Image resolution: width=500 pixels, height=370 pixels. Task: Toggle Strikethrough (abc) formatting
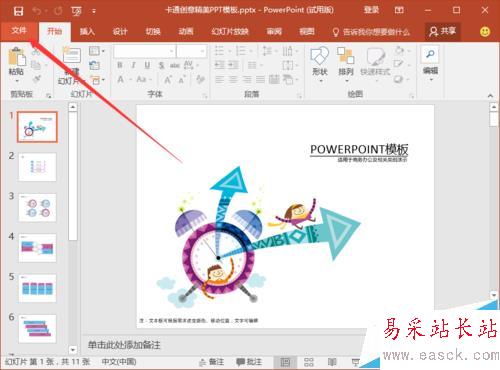coord(175,65)
